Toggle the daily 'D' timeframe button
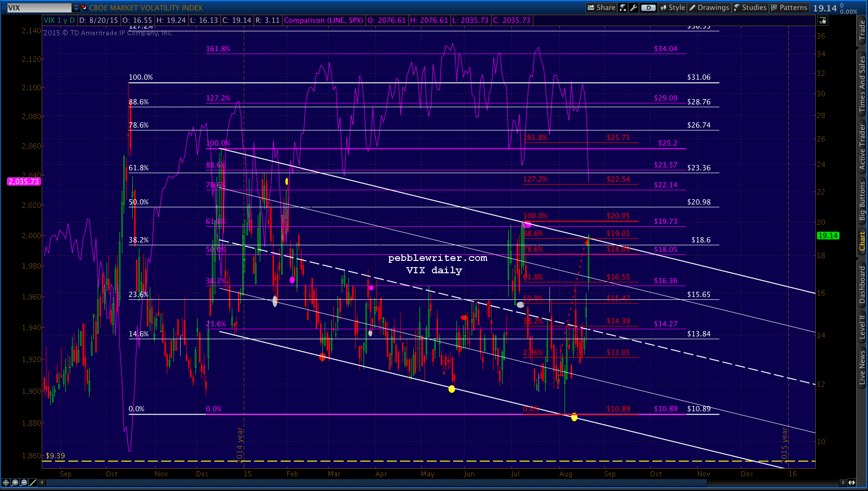Image resolution: width=868 pixels, height=491 pixels. 648,8
